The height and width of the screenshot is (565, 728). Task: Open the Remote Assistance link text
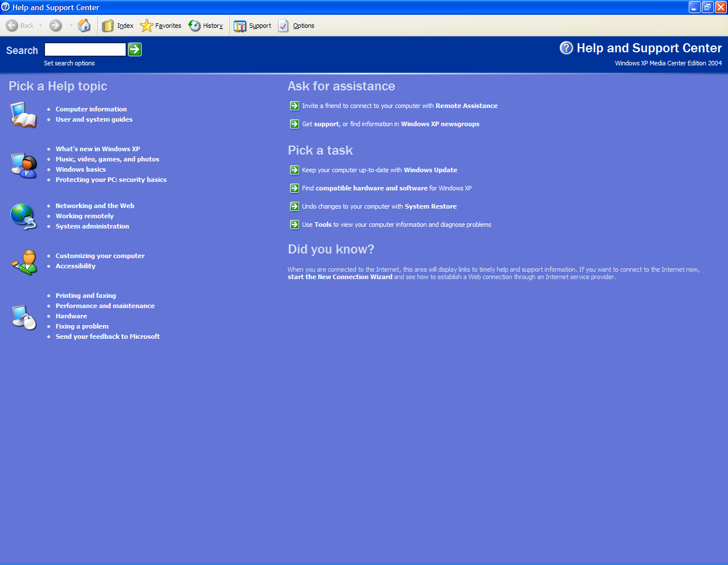(466, 106)
